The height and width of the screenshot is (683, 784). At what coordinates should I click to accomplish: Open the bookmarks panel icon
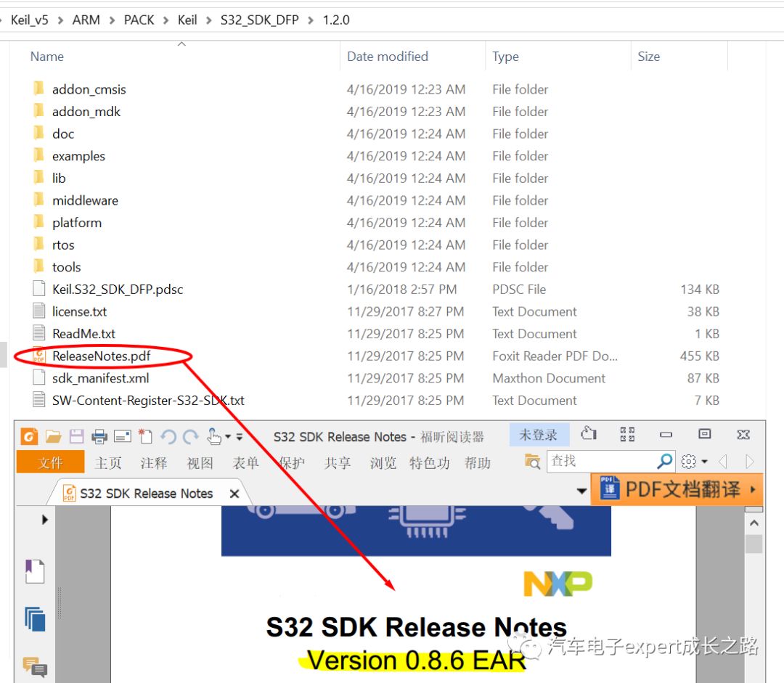(35, 571)
